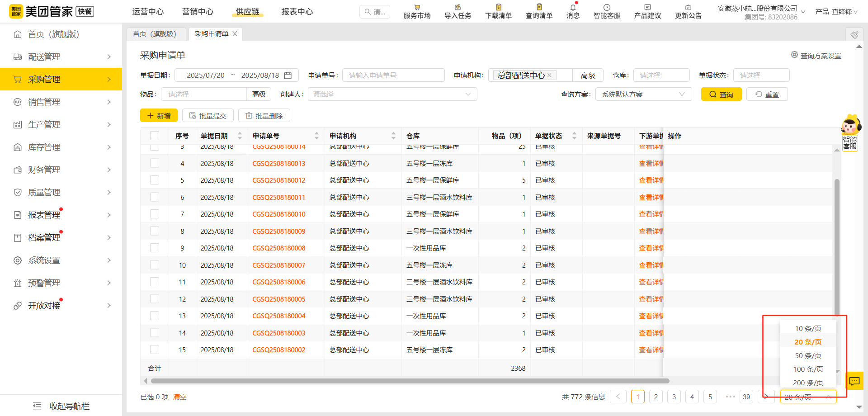Click the 新增 add button
This screenshot has width=868, height=416.
[x=159, y=115]
